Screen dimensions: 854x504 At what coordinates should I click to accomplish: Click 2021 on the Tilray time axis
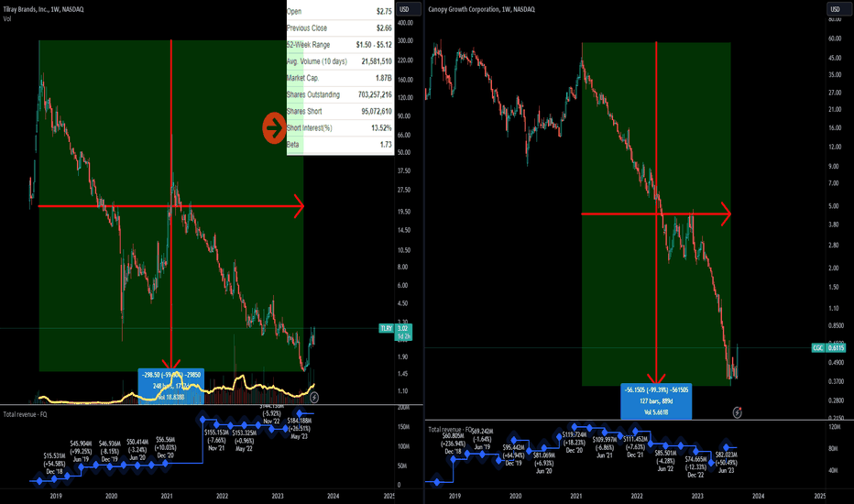tap(167, 496)
